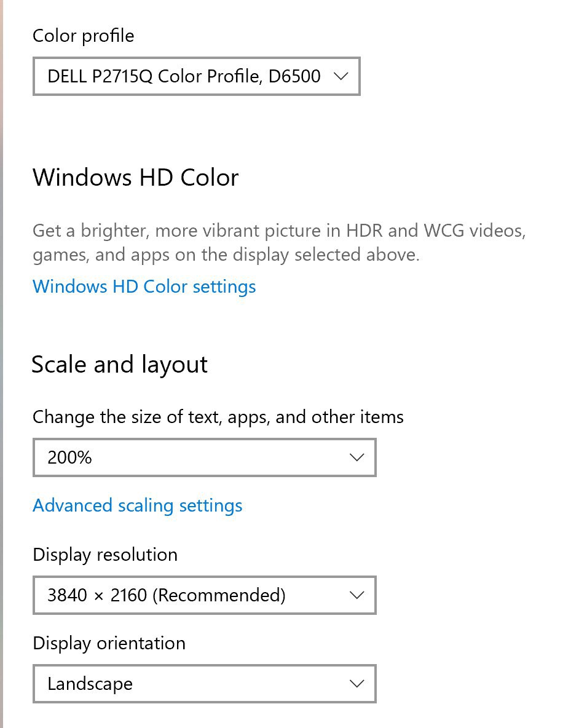The height and width of the screenshot is (728, 587).
Task: Open the Landscape orientation dropdown
Action: 204,684
